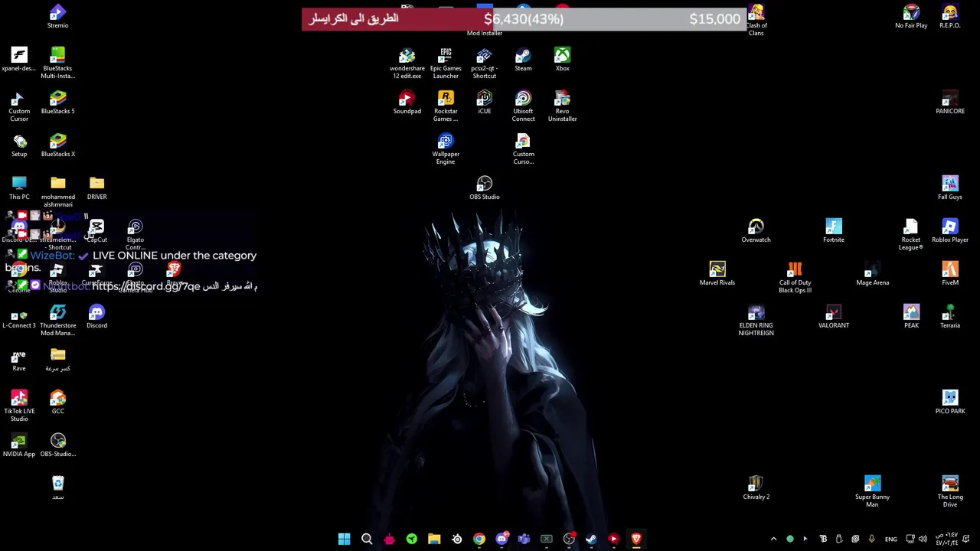Open Google Chrome from the taskbar

[x=479, y=539]
